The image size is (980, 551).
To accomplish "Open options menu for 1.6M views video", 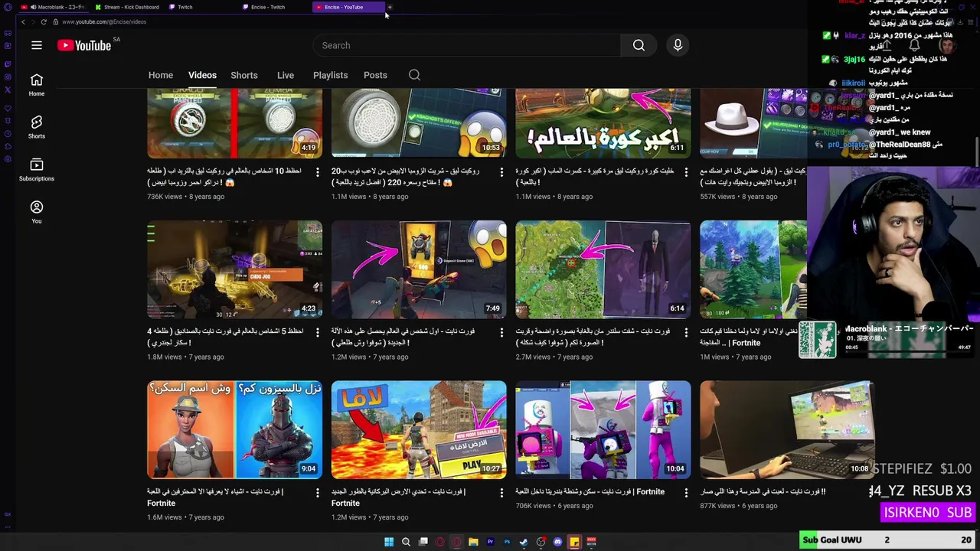I will point(318,493).
